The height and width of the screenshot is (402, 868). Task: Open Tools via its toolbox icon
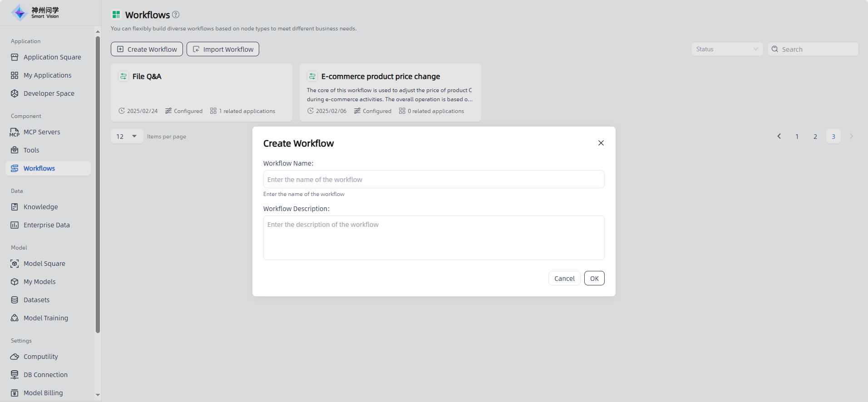[15, 150]
